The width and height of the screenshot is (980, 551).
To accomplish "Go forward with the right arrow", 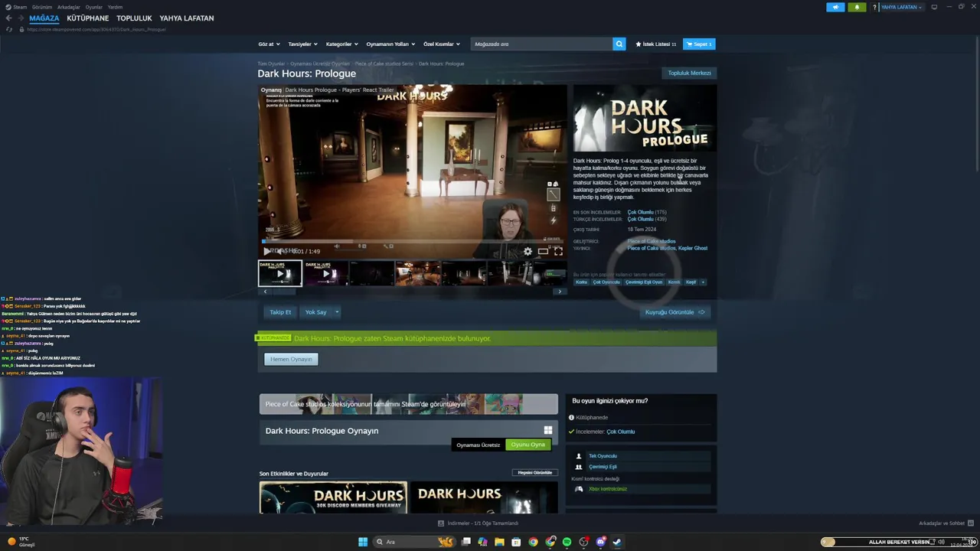I will tap(20, 18).
